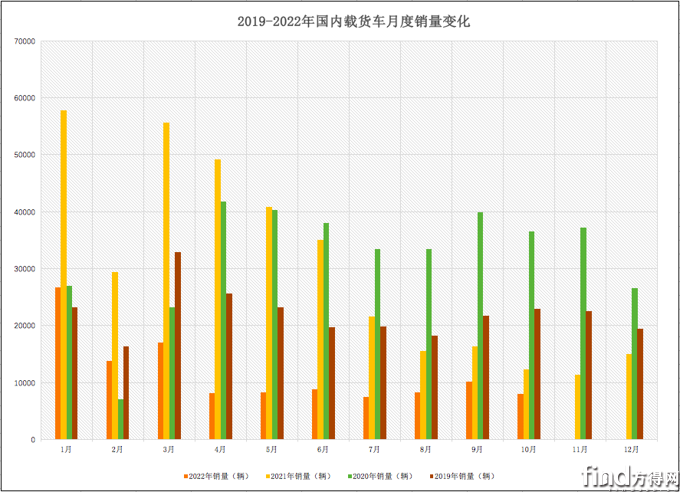
Task: Select the brown 2019 bar for 8月
Action: [x=435, y=387]
